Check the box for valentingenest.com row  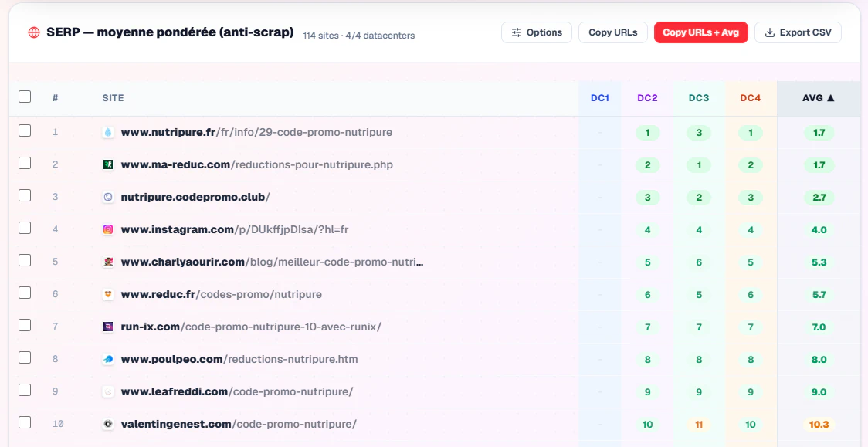pos(25,422)
